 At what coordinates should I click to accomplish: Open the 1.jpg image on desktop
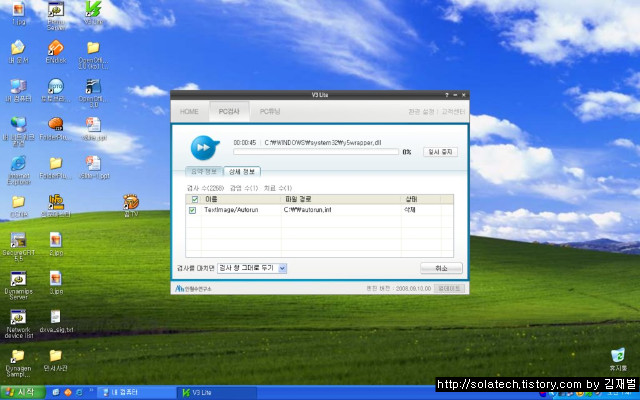18,13
